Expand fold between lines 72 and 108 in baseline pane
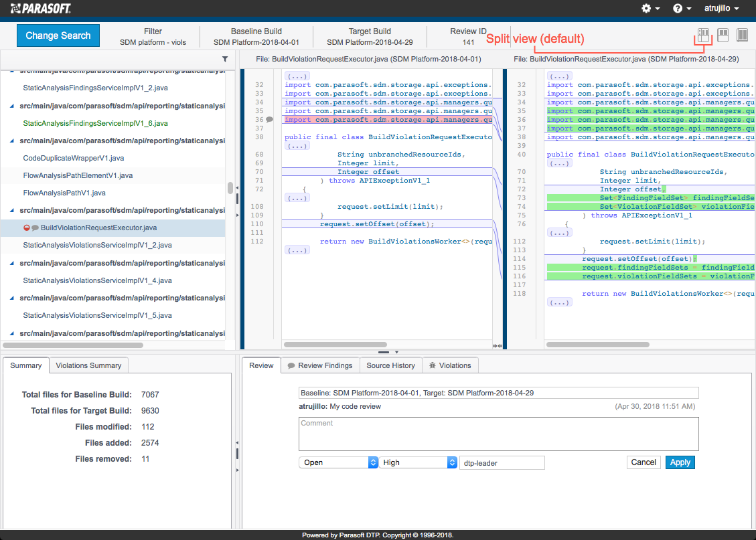The image size is (756, 540). [297, 198]
